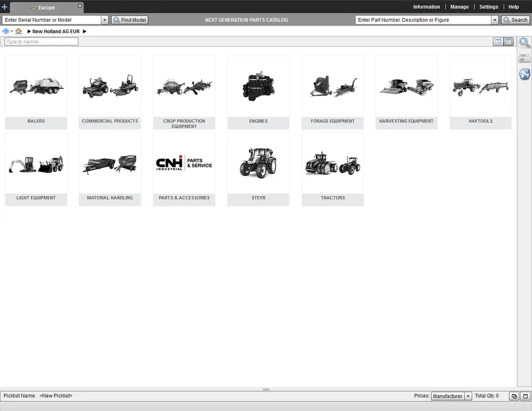Viewport: 532px width, 411px height.
Task: Open the Parts & Accessories category
Action: (184, 169)
